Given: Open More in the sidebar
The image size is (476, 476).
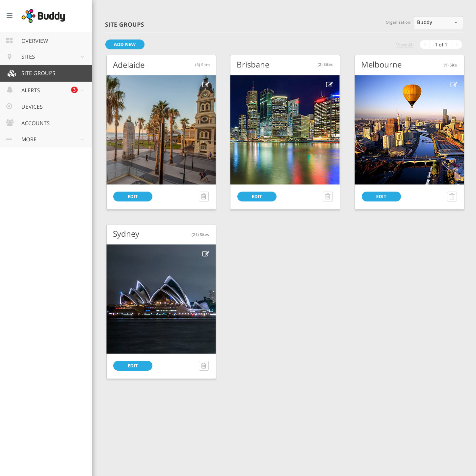Looking at the screenshot, I should (x=46, y=139).
